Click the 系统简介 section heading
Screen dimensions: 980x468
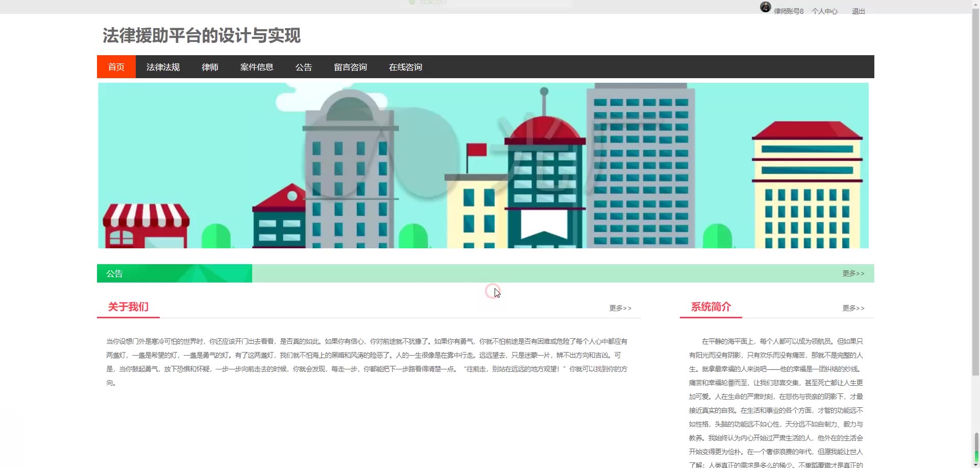pyautogui.click(x=711, y=307)
